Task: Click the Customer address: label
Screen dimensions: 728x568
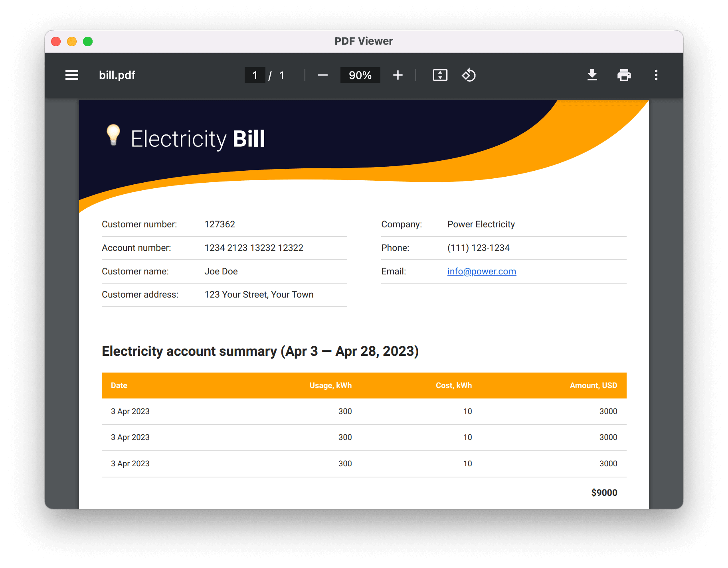Action: click(140, 294)
